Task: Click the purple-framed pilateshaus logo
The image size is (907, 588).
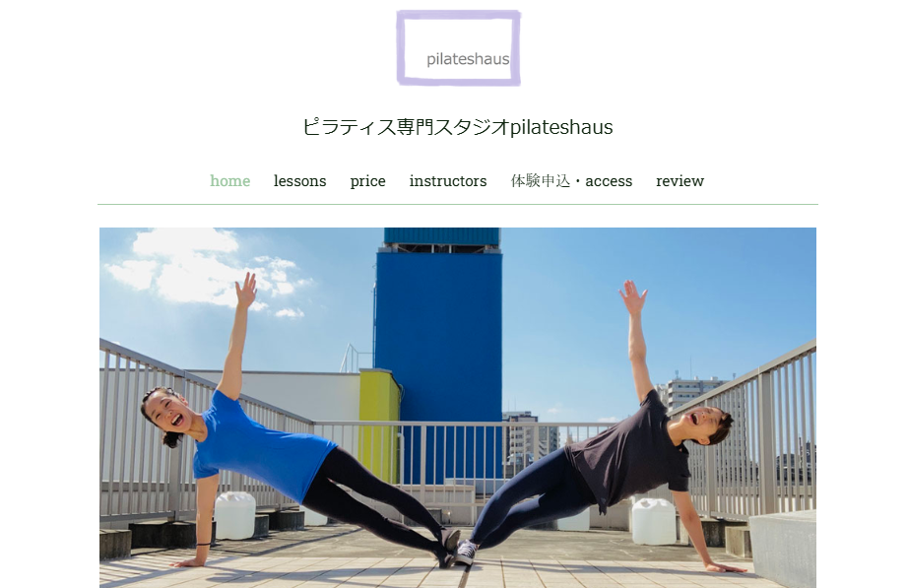Action: point(458,47)
